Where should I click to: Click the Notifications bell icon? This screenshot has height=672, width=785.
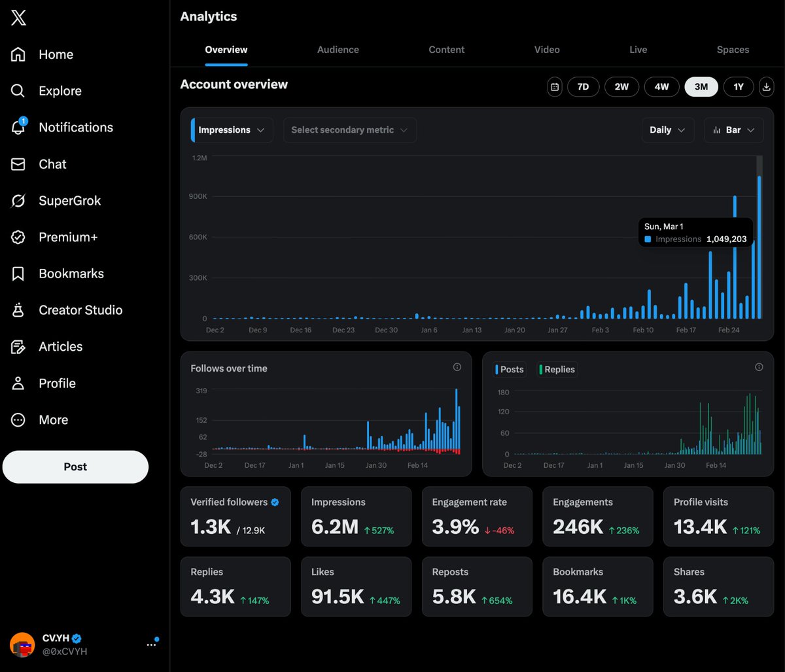pos(18,127)
